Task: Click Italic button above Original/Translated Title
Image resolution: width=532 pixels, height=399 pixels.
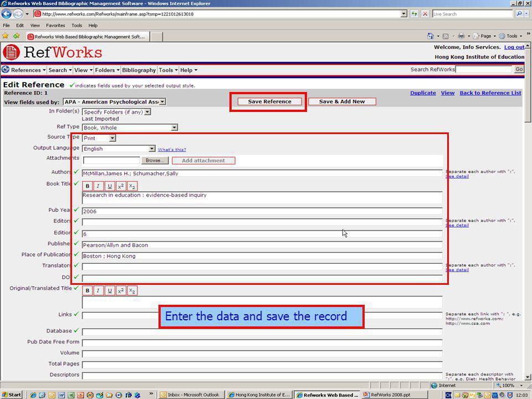Action: coord(99,291)
